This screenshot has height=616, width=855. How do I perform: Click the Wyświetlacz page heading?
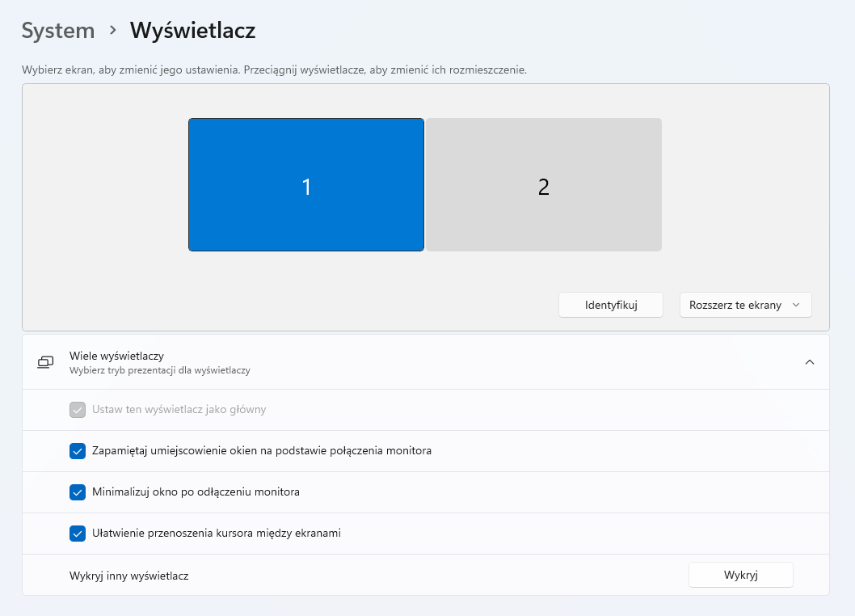pos(192,31)
